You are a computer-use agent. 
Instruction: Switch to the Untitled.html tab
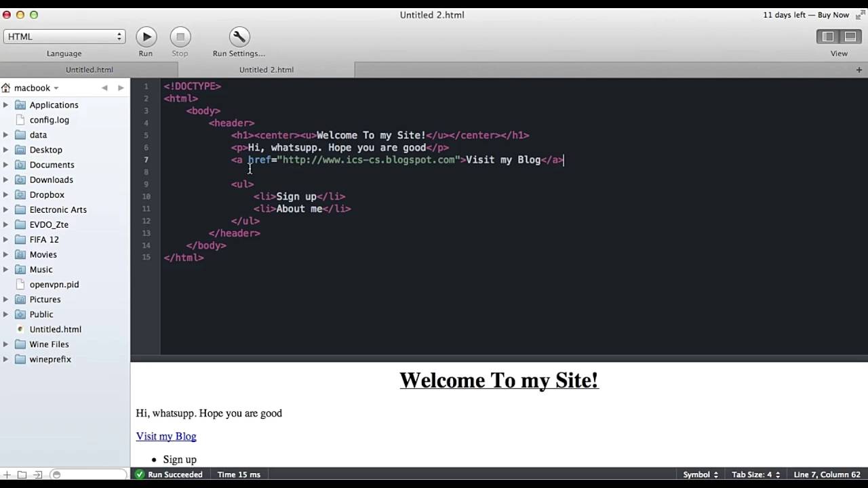click(x=90, y=70)
